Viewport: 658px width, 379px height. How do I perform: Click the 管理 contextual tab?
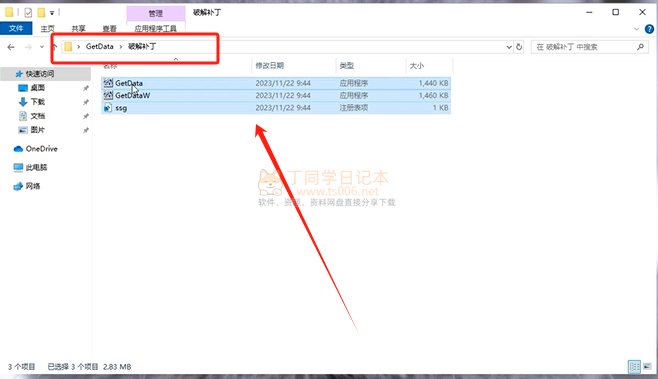(x=156, y=13)
